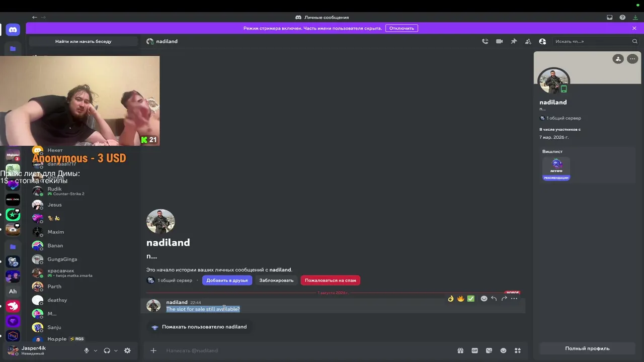Open the Nitro wishlist item thumbnail

556,169
